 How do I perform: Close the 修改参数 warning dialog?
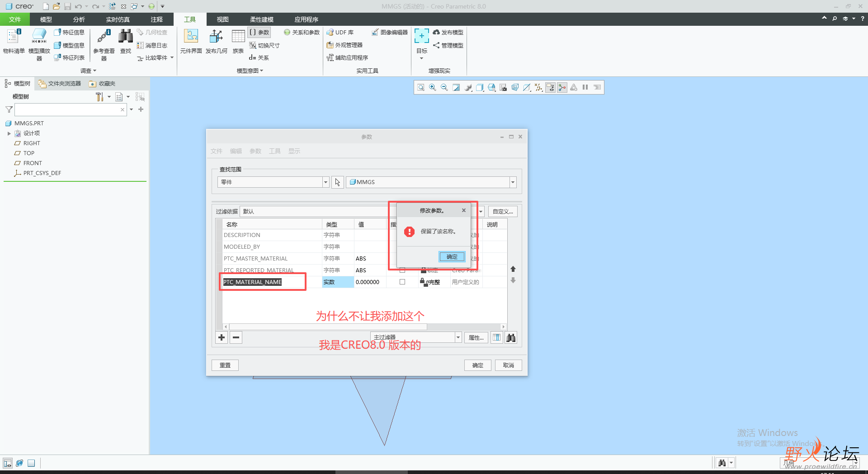pyautogui.click(x=464, y=210)
